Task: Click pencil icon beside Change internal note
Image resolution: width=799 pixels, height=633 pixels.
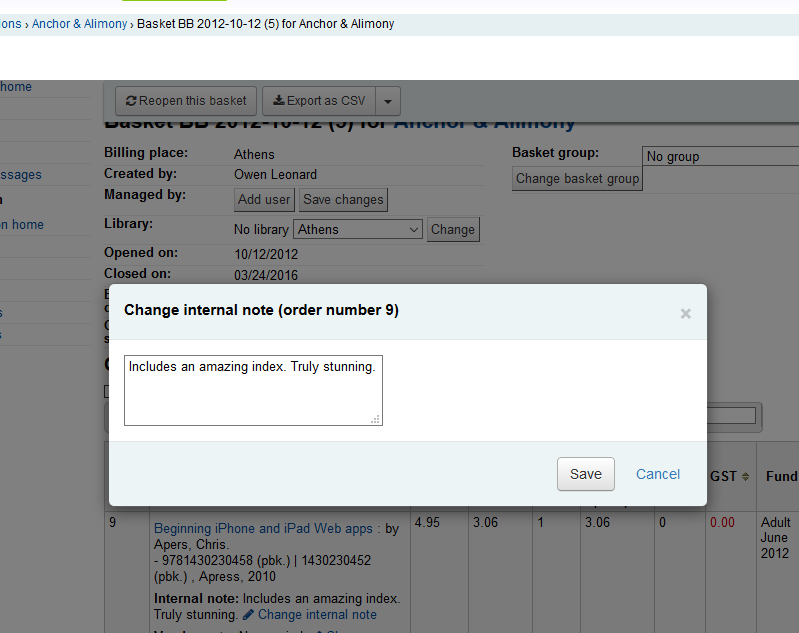Action: tap(249, 615)
